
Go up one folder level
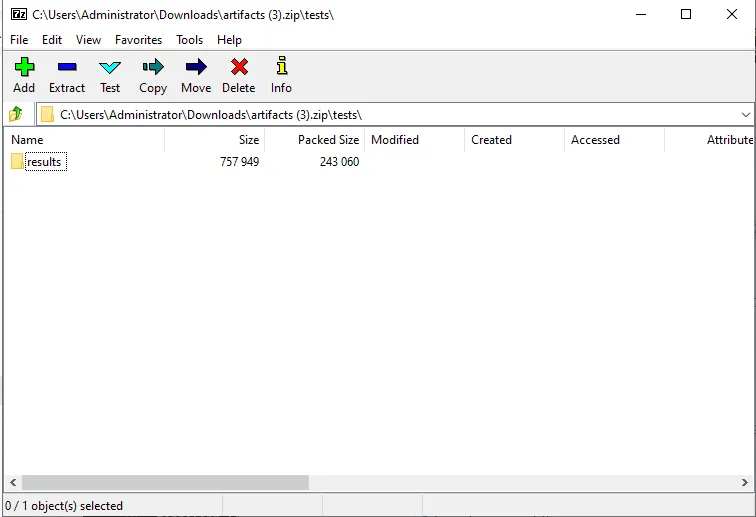click(16, 115)
